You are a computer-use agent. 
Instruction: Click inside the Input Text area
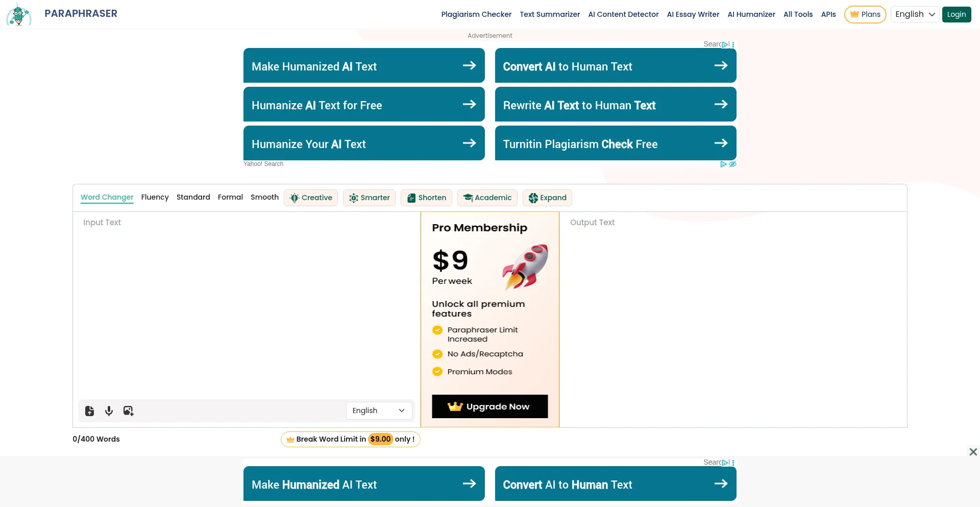click(246, 306)
